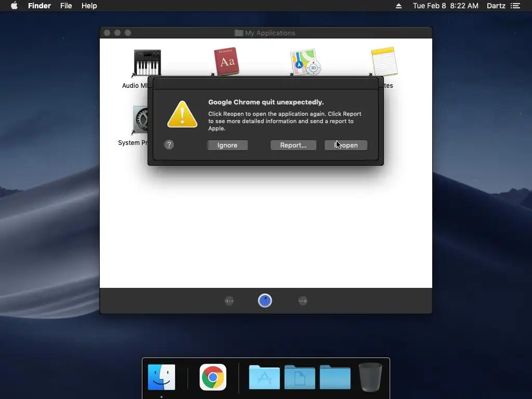
Task: Open the Maps app icon
Action: (305, 62)
